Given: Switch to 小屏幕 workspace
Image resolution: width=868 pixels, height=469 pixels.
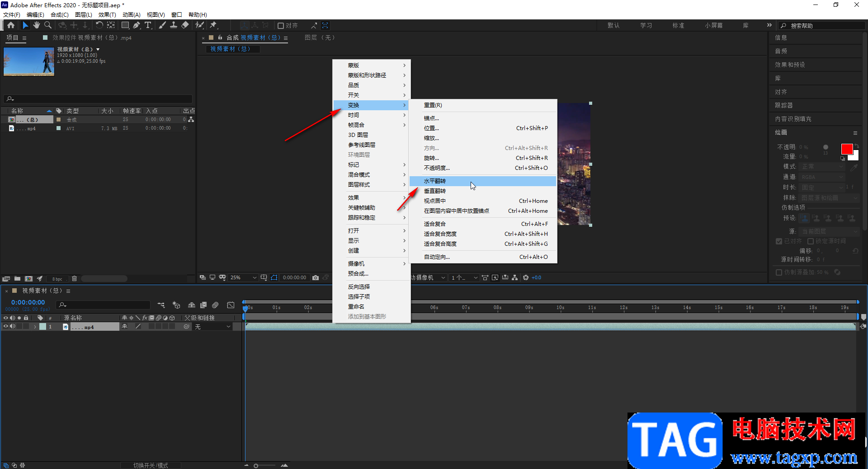Looking at the screenshot, I should (x=713, y=26).
